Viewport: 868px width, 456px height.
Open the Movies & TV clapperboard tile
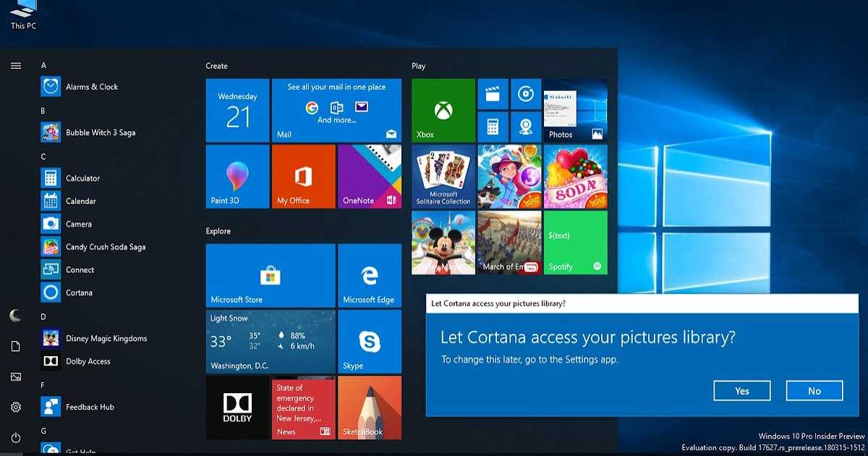click(x=493, y=94)
